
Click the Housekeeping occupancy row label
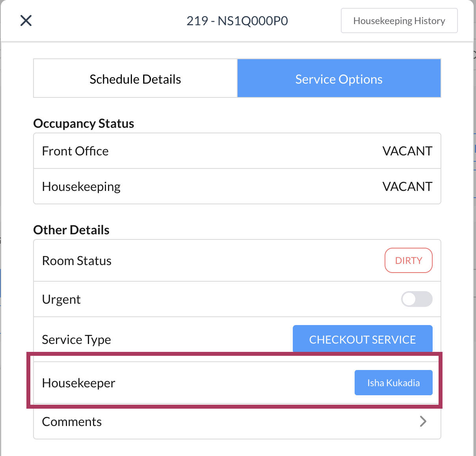(x=81, y=187)
